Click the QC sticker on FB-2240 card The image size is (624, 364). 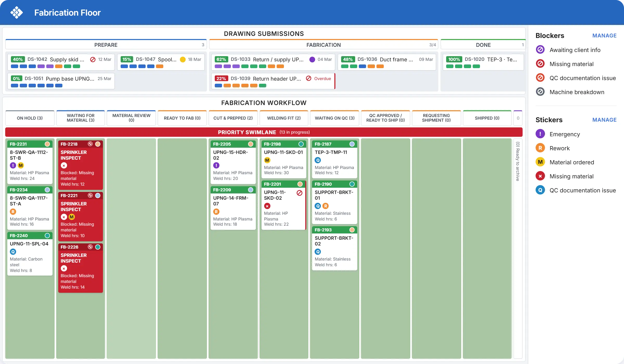(13, 252)
